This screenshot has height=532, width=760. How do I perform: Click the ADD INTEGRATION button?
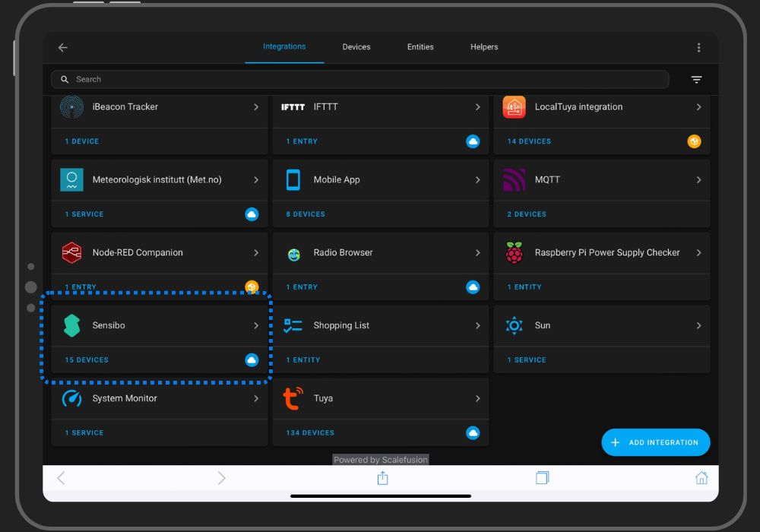[655, 442]
